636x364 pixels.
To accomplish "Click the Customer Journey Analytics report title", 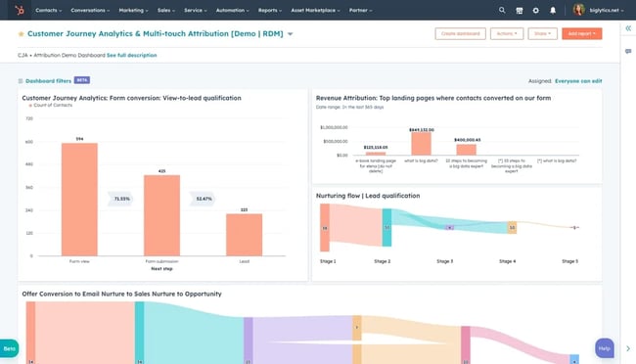I will [131, 98].
